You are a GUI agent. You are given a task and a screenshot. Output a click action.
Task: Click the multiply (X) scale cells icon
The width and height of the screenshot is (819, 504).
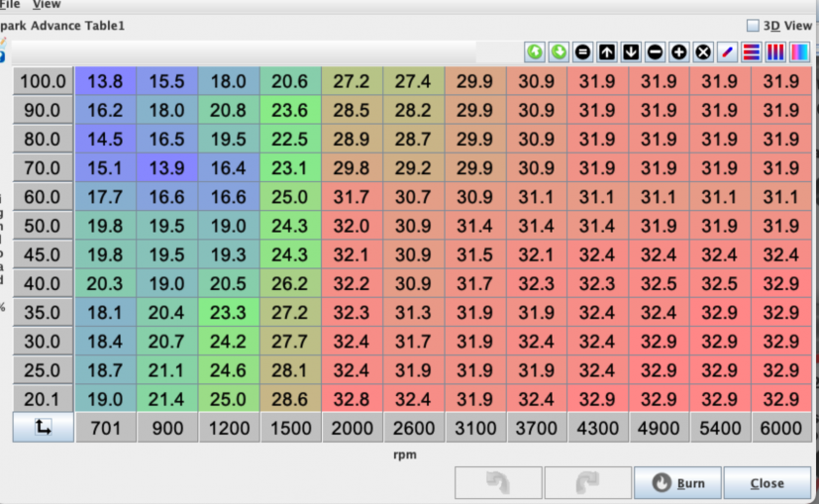point(703,51)
